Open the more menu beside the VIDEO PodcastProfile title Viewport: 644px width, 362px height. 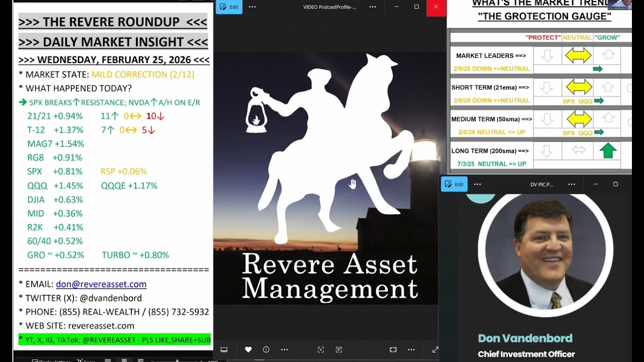[x=372, y=7]
